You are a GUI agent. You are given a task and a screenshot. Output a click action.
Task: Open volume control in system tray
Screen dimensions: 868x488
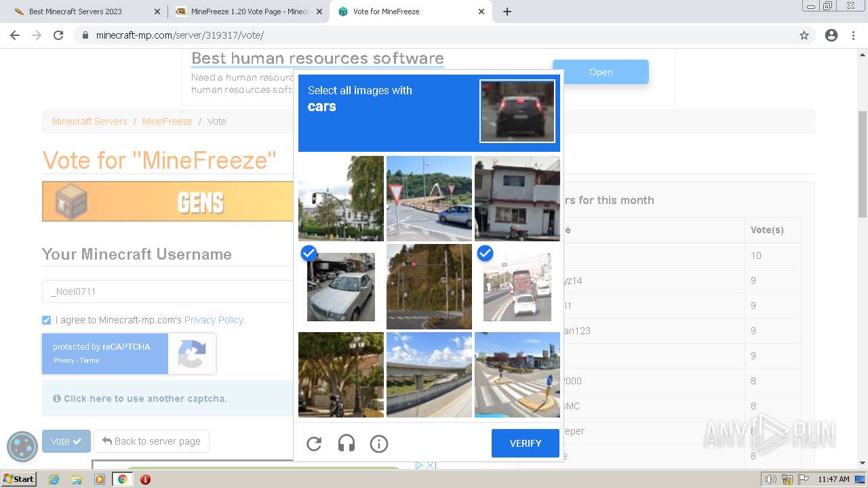[x=770, y=479]
